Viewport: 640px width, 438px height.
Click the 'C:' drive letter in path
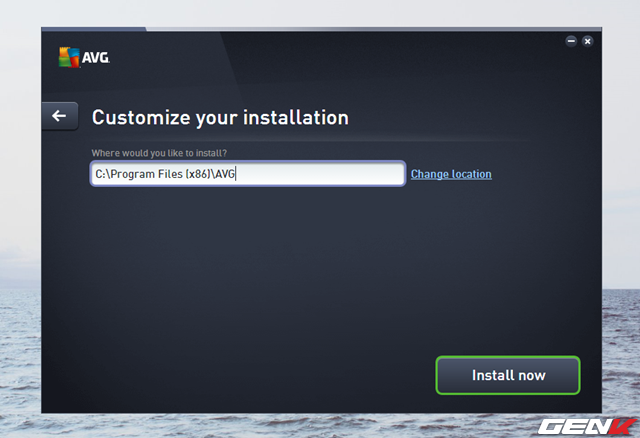coord(101,174)
